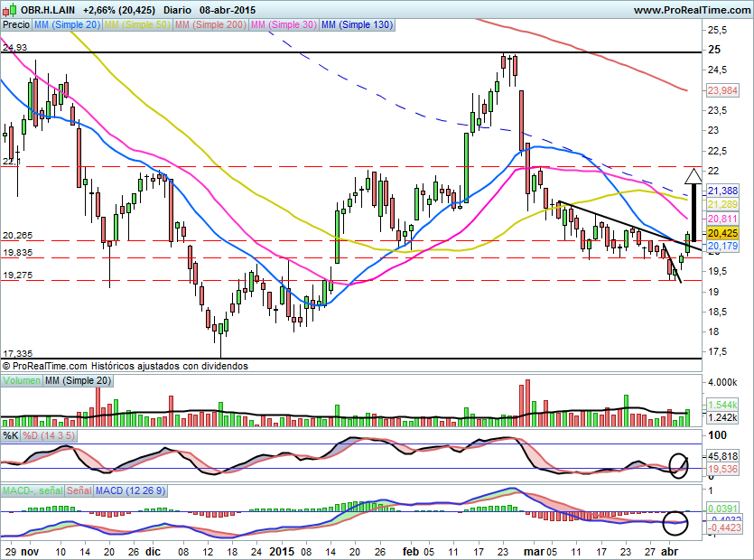
Task: Click the yellow MM (Simple 50) legend label
Action: pos(138,25)
